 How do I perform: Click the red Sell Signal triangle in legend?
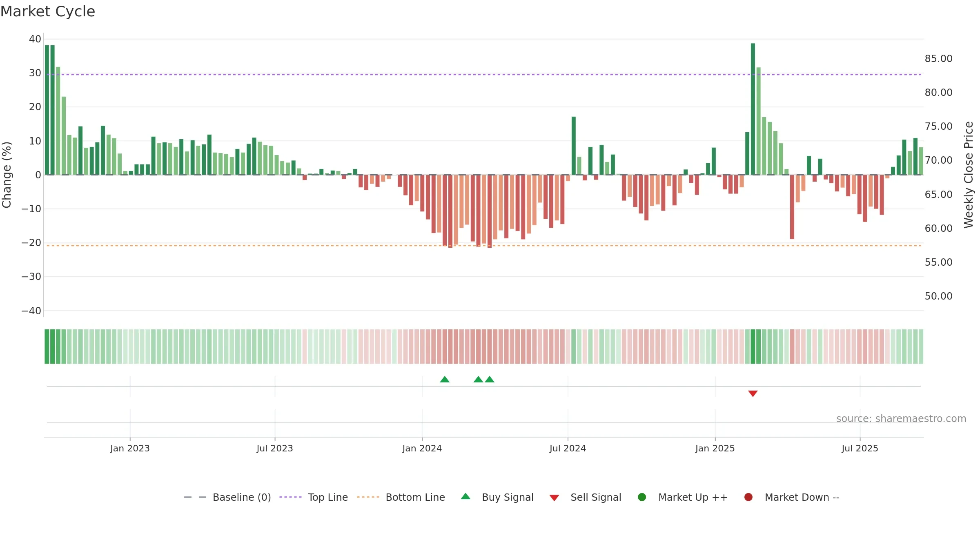click(x=554, y=498)
